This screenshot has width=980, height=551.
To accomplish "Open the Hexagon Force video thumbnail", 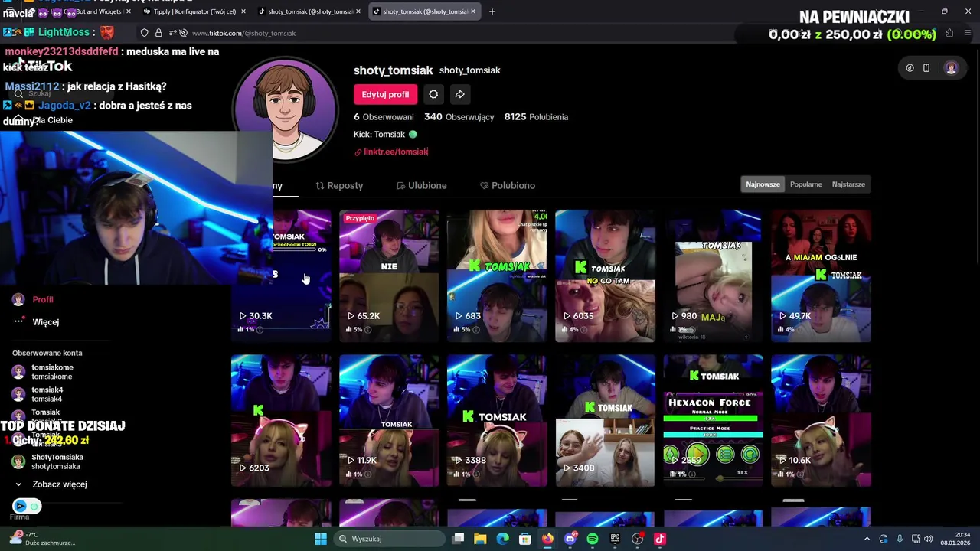I will [713, 420].
